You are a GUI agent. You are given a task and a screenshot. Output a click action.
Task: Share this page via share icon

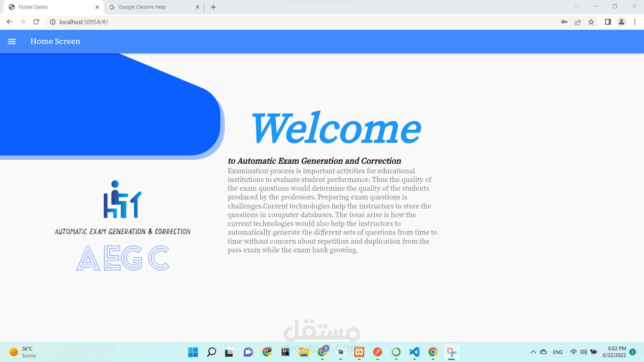(578, 22)
